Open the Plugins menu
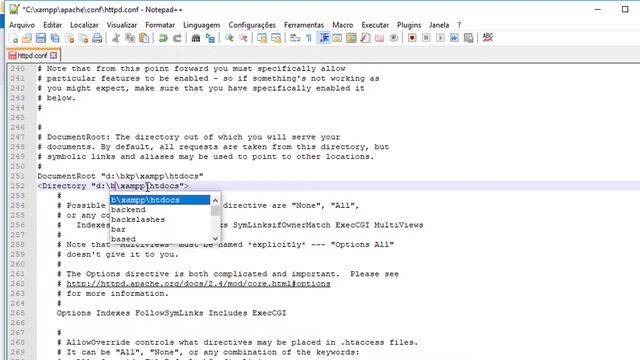Viewport: 640px width, 360px height. [x=409, y=25]
